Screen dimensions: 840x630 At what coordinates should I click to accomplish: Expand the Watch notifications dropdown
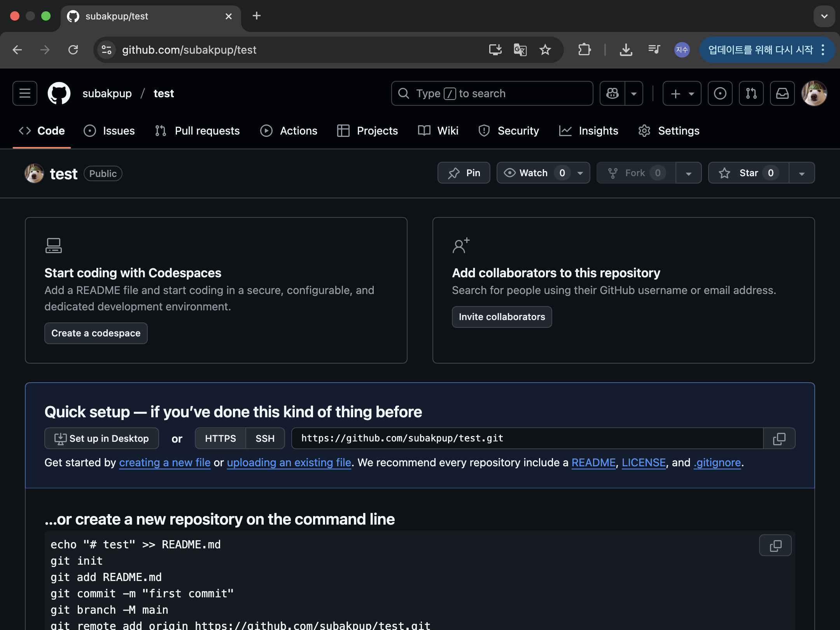580,173
